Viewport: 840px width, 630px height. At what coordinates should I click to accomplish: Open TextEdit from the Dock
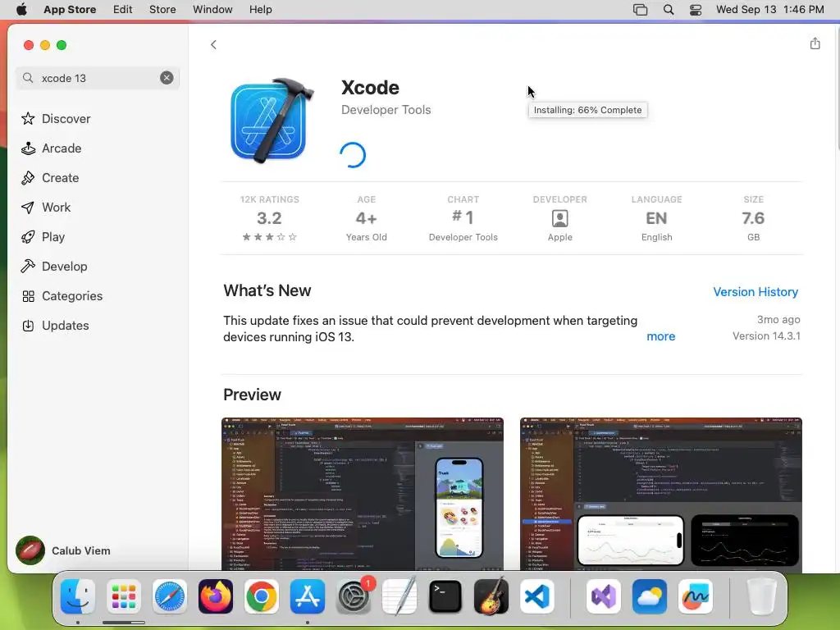point(399,596)
